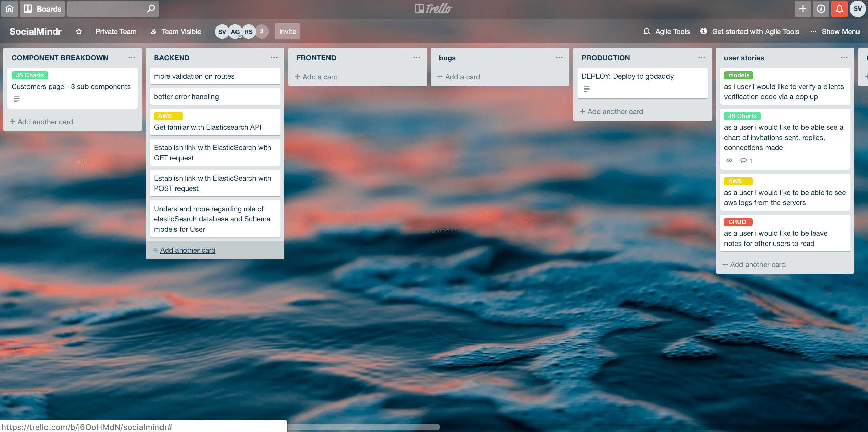
Task: Open the information icon in header
Action: tap(821, 9)
